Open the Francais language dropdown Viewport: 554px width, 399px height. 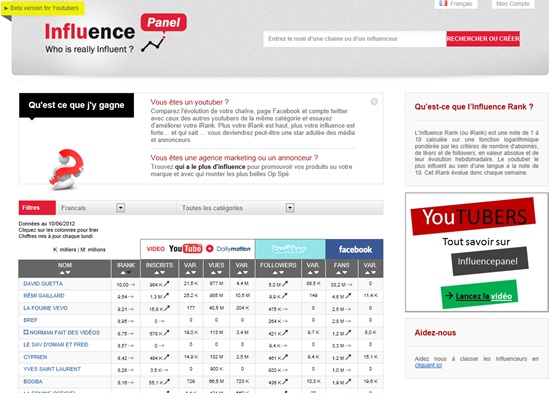pyautogui.click(x=120, y=208)
